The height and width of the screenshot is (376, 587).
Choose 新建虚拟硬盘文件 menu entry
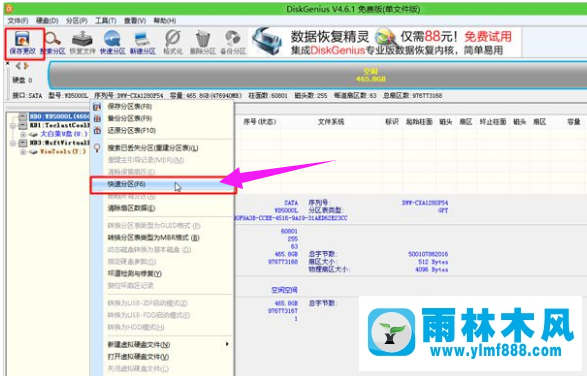tap(162, 345)
